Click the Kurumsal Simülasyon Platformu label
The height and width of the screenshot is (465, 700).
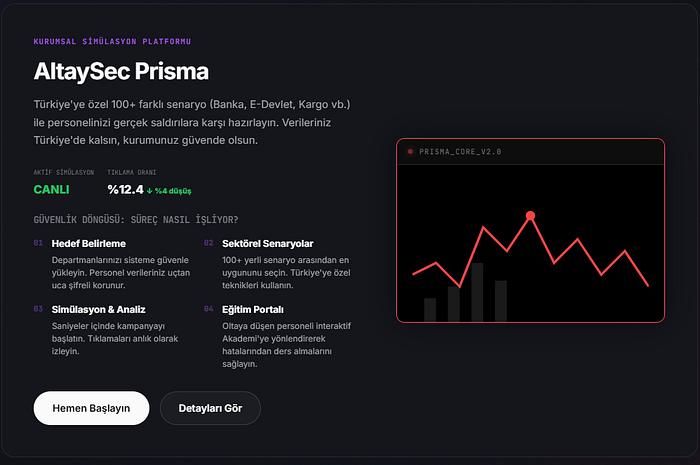click(x=112, y=42)
